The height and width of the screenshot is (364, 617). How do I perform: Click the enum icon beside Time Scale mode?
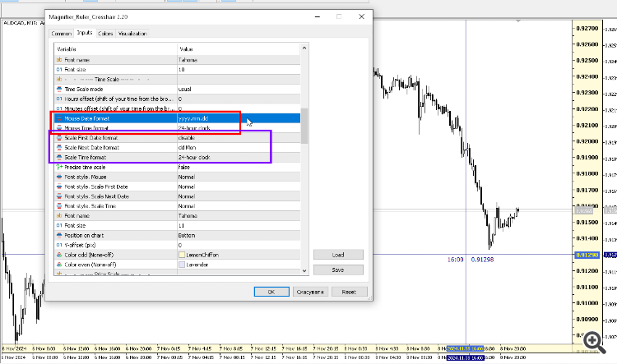(x=59, y=90)
